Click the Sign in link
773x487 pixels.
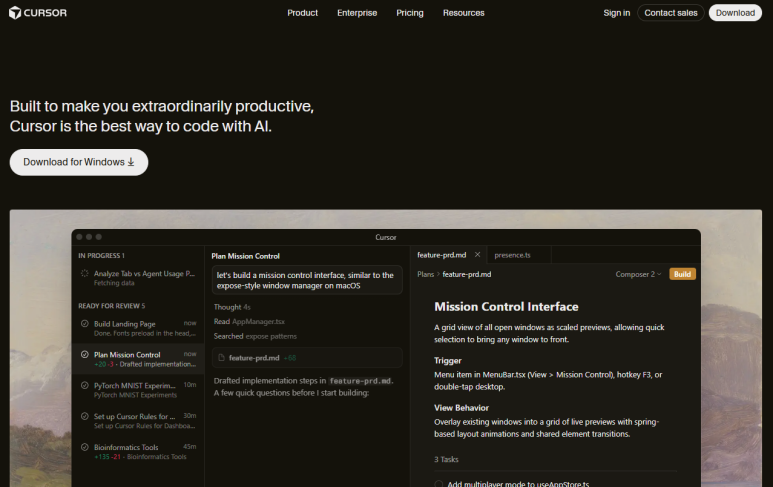pos(616,13)
